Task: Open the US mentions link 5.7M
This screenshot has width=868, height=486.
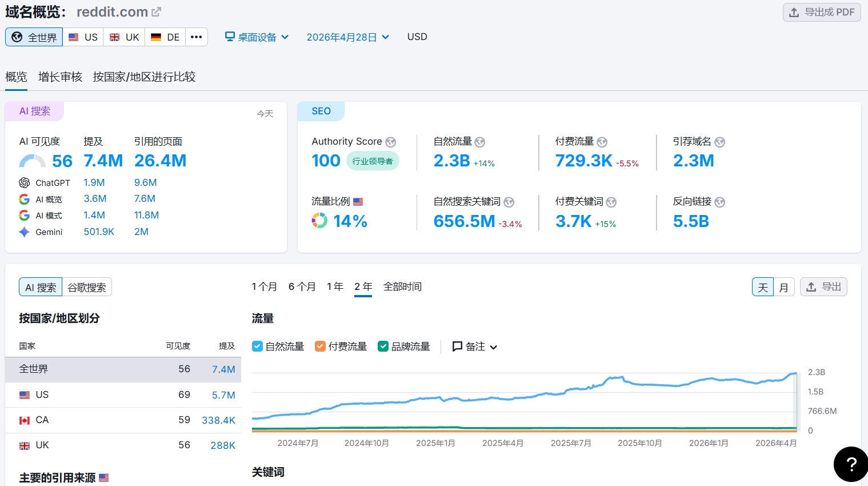Action: 223,395
